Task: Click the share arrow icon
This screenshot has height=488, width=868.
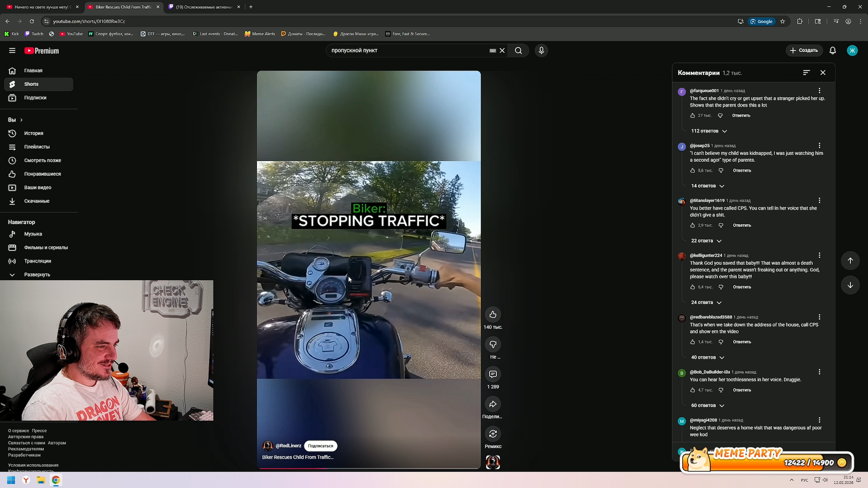Action: 493,404
